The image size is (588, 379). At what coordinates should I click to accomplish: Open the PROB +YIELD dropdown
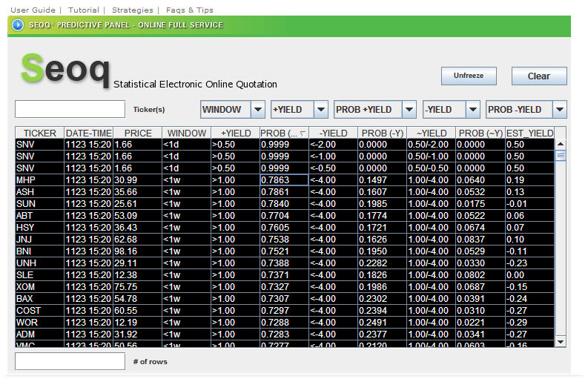pyautogui.click(x=409, y=110)
